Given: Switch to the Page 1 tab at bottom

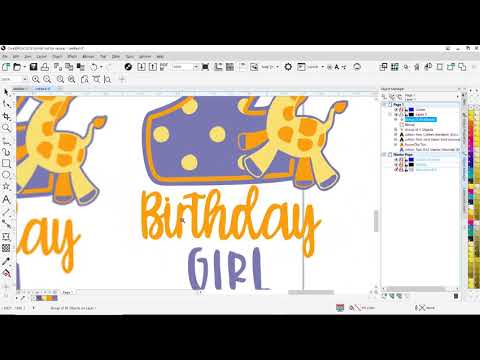Looking at the screenshot, I should 67,293.
